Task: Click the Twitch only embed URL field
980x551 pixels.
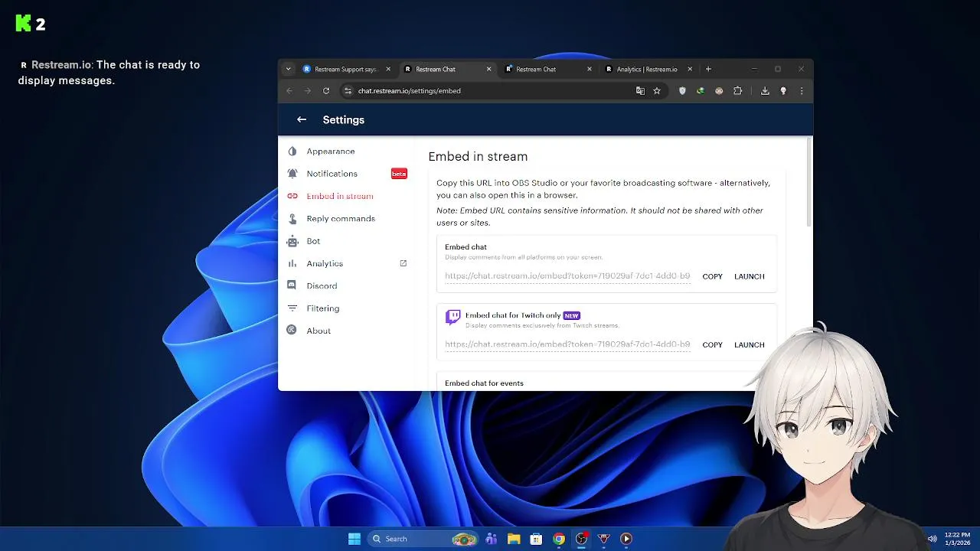Action: click(x=567, y=344)
